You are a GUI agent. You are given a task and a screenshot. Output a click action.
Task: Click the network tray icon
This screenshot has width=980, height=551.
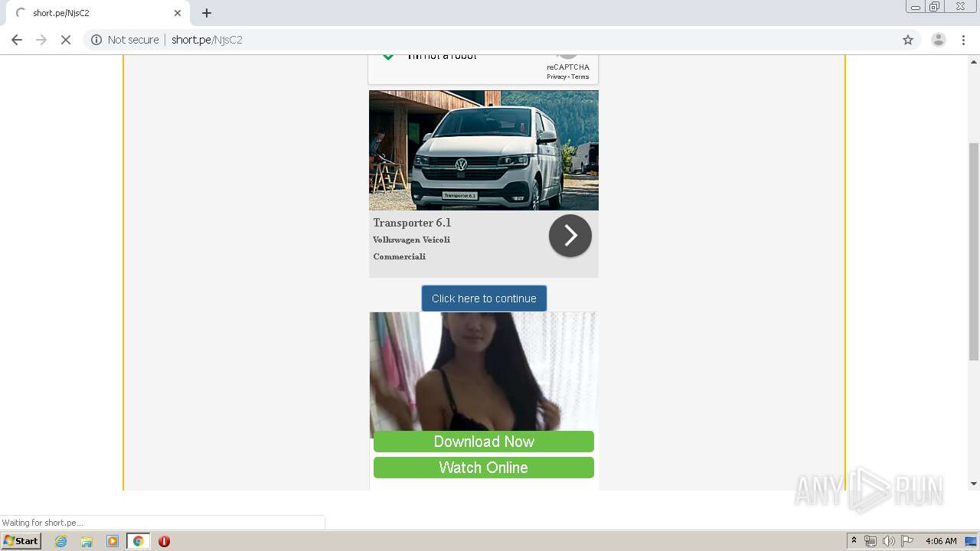pos(871,541)
